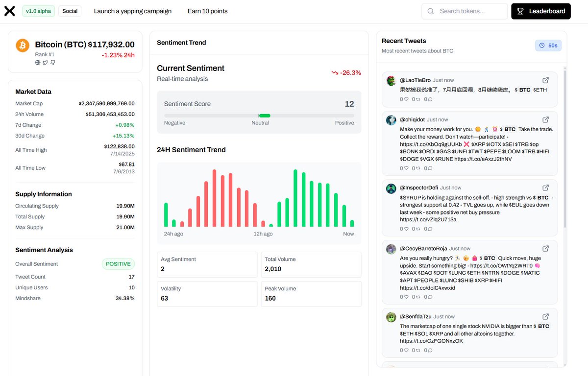Click the X logo in the header
Image resolution: width=588 pixels, height=376 pixels.
coord(10,11)
